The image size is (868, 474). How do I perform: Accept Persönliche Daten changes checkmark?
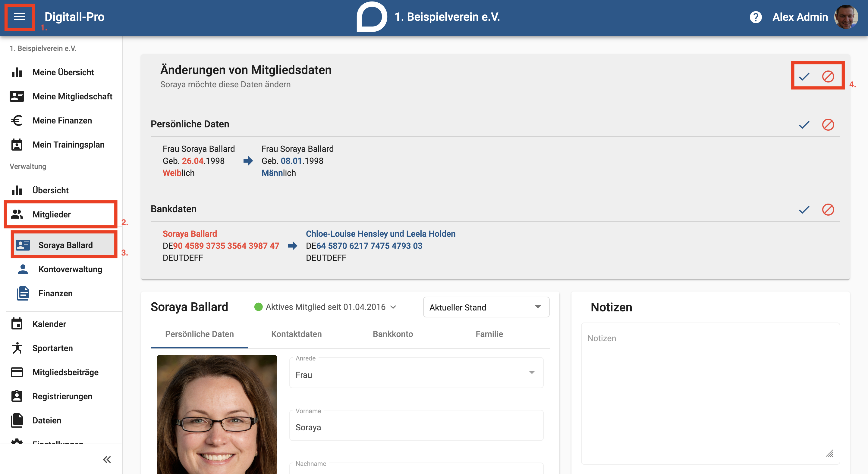click(804, 125)
